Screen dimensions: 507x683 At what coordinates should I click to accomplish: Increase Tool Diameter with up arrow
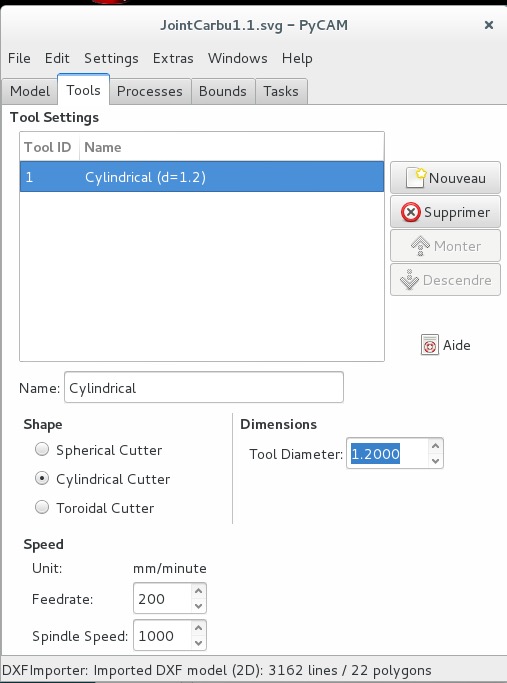point(435,446)
